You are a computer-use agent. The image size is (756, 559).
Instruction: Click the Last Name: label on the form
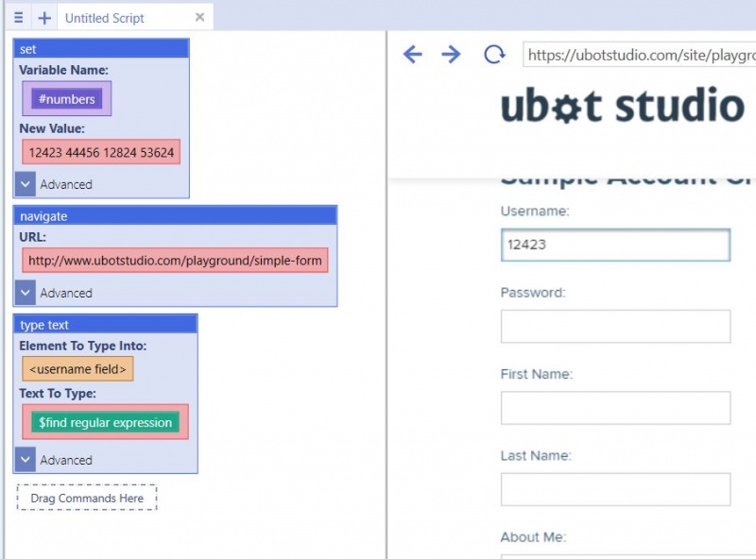tap(536, 455)
